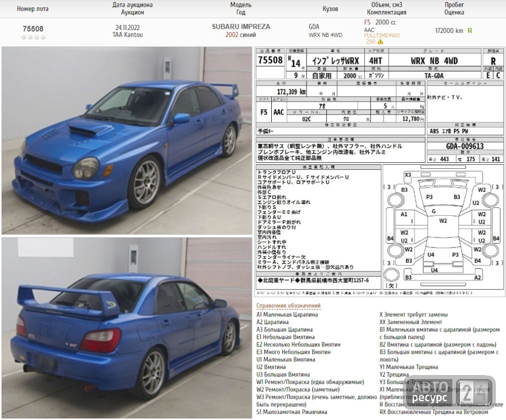Click the chassis number GDA-009613 on the sheet

465,147
